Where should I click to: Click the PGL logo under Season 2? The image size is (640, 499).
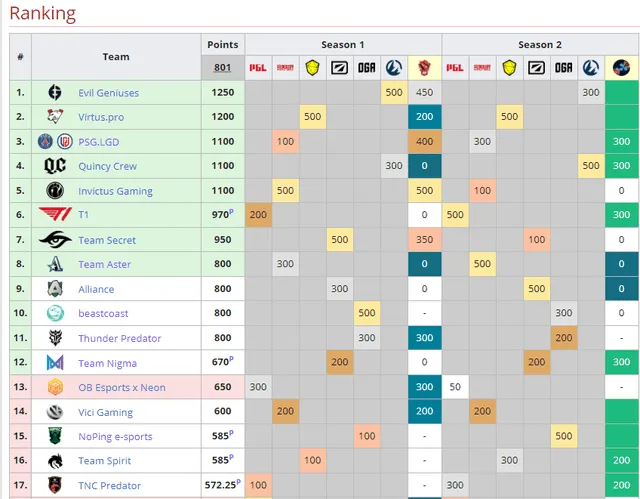455,68
